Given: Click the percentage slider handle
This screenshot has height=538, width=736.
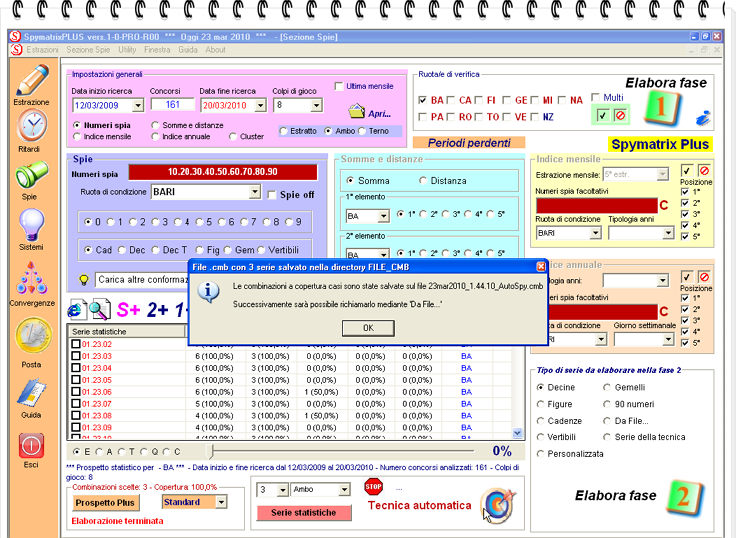Looking at the screenshot, I should [x=211, y=452].
